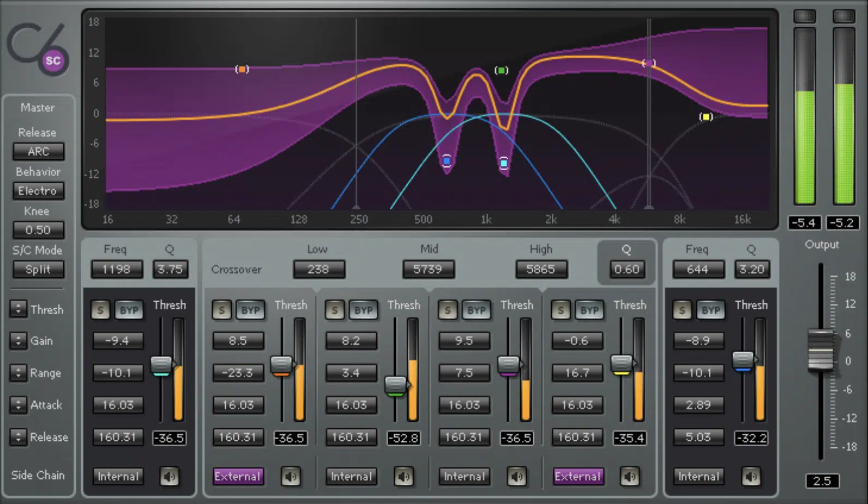The width and height of the screenshot is (868, 504).
Task: Click the master Range stepper arrows
Action: [x=18, y=373]
